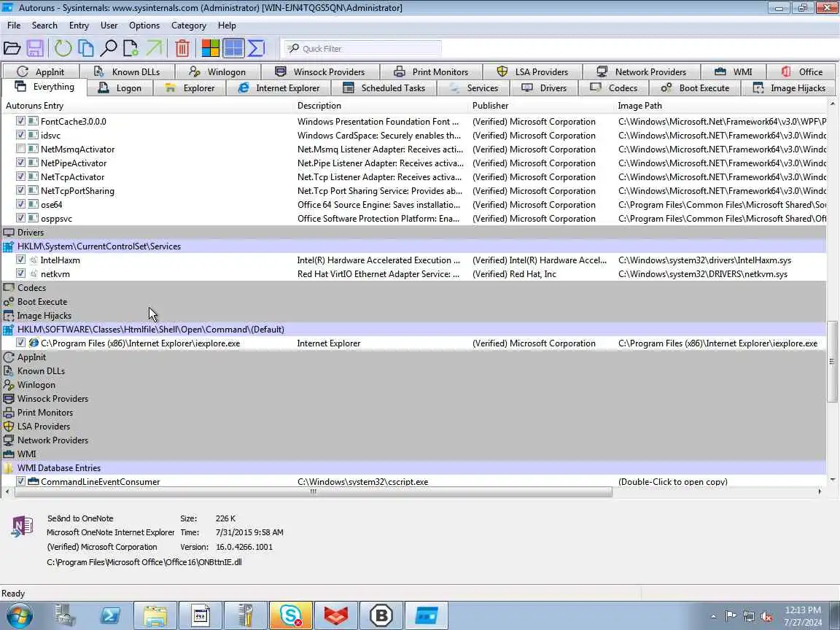
Task: Disable the osppsvc entry checkbox
Action: click(20, 218)
